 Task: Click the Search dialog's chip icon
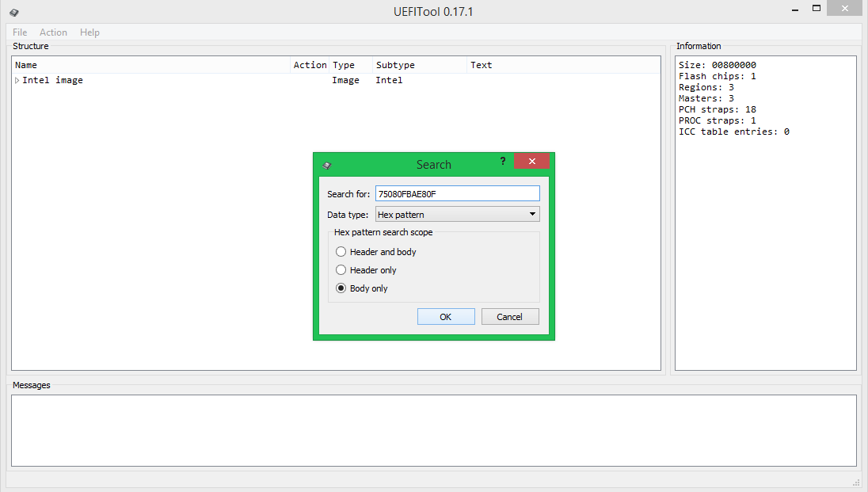[326, 165]
